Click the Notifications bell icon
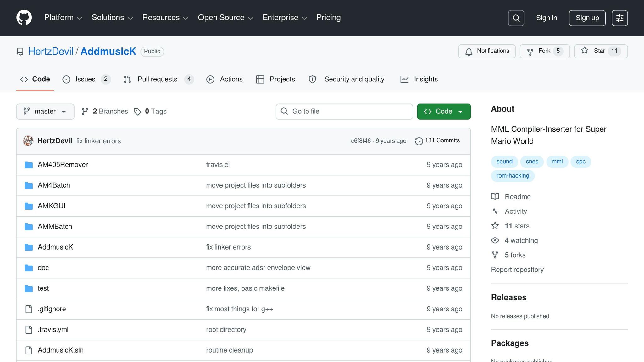This screenshot has height=362, width=644. (x=469, y=52)
